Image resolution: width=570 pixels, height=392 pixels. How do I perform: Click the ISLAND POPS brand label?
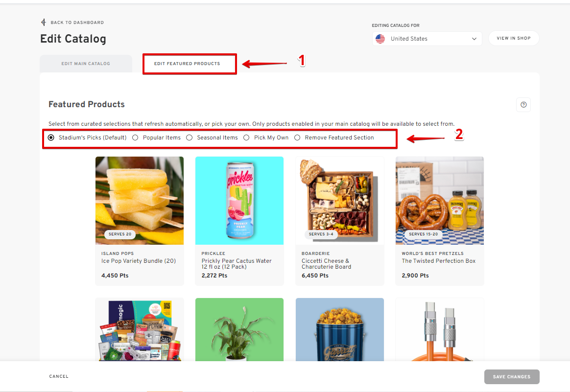[118, 254]
